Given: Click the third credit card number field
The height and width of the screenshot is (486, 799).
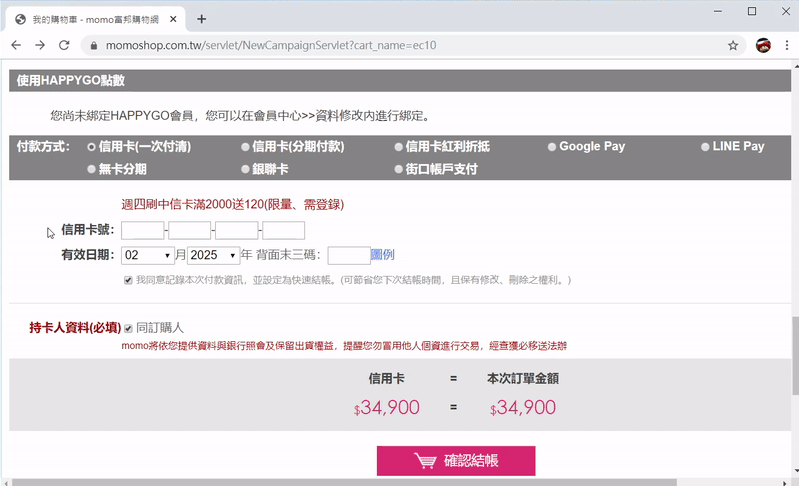Looking at the screenshot, I should (x=236, y=230).
